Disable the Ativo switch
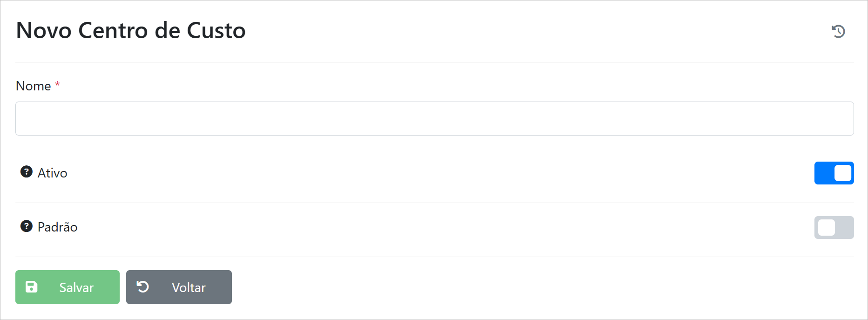The width and height of the screenshot is (868, 320). pos(834,173)
